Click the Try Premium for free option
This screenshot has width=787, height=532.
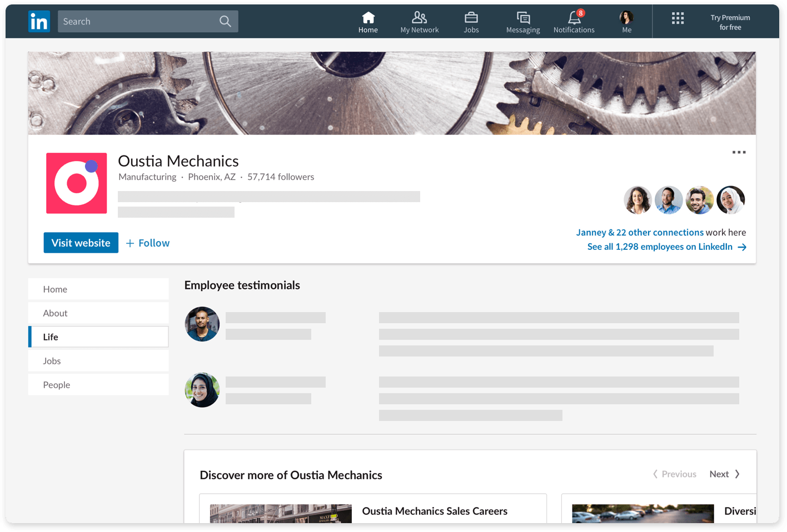(x=730, y=21)
